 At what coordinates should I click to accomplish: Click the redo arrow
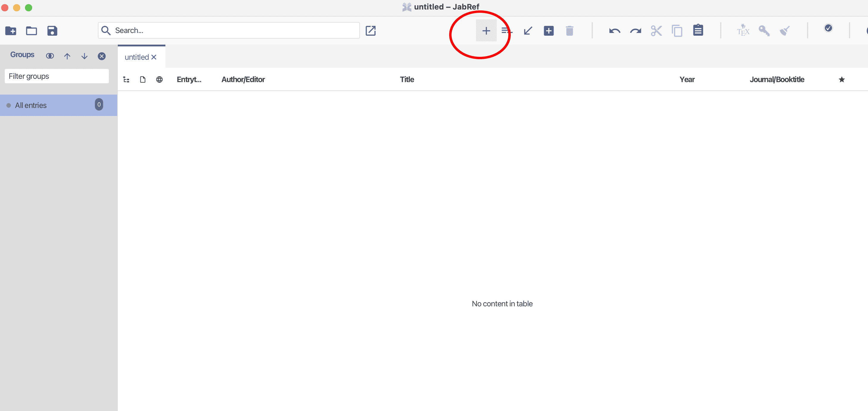coord(635,31)
